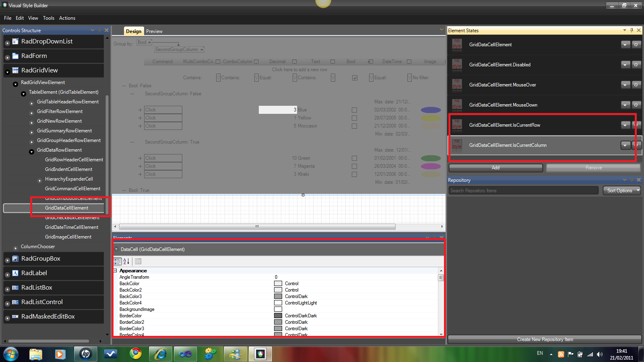Image resolution: width=644 pixels, height=362 pixels.
Task: Click the RadDropDownList control icon
Action: tap(15, 41)
